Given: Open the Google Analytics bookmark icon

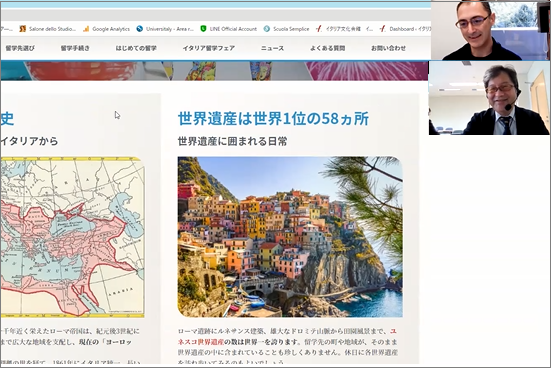Looking at the screenshot, I should point(86,29).
